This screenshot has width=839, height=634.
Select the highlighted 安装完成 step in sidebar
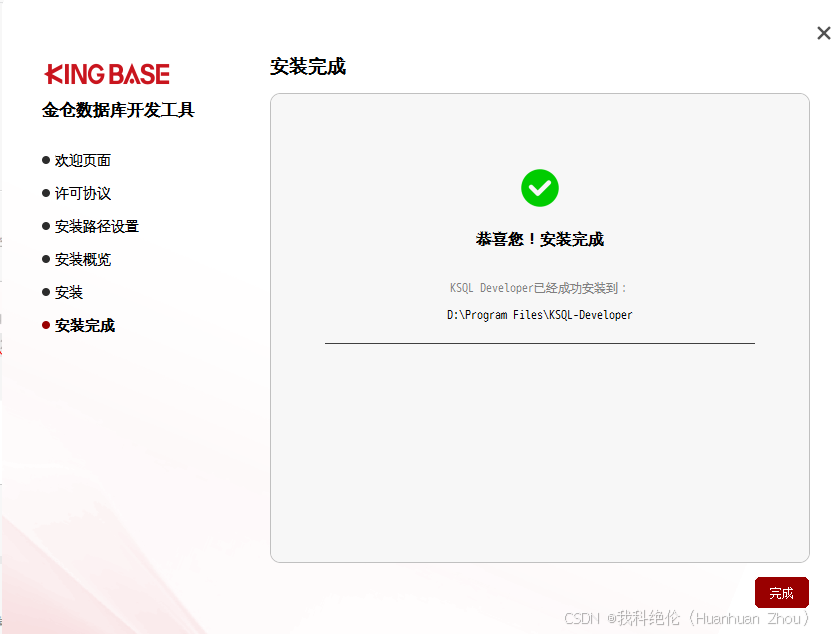tap(79, 325)
